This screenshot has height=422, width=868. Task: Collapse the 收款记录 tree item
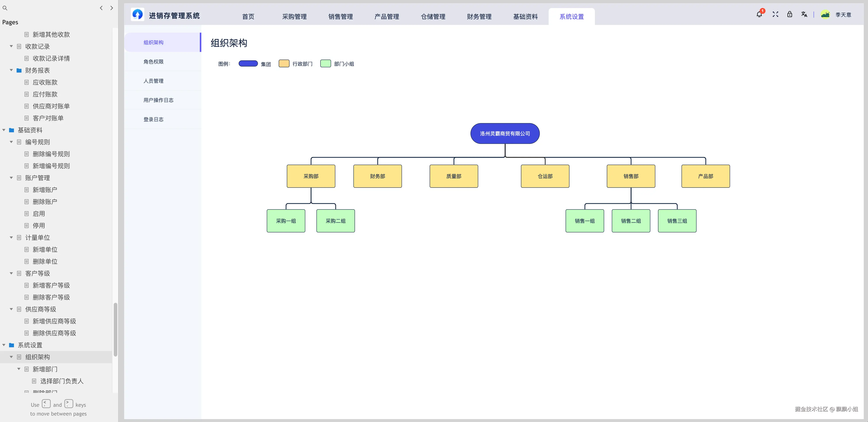[x=11, y=46]
